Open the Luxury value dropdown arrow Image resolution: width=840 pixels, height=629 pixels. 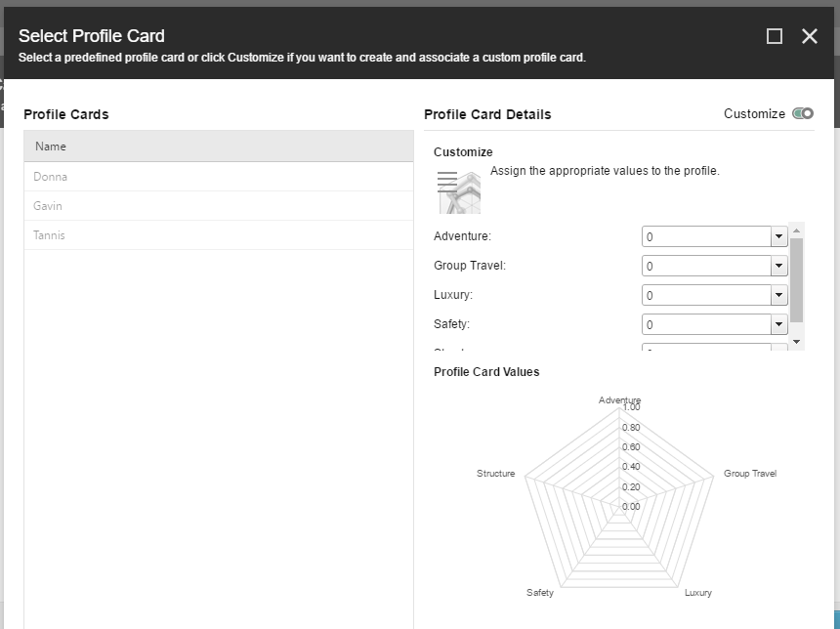pyautogui.click(x=778, y=295)
